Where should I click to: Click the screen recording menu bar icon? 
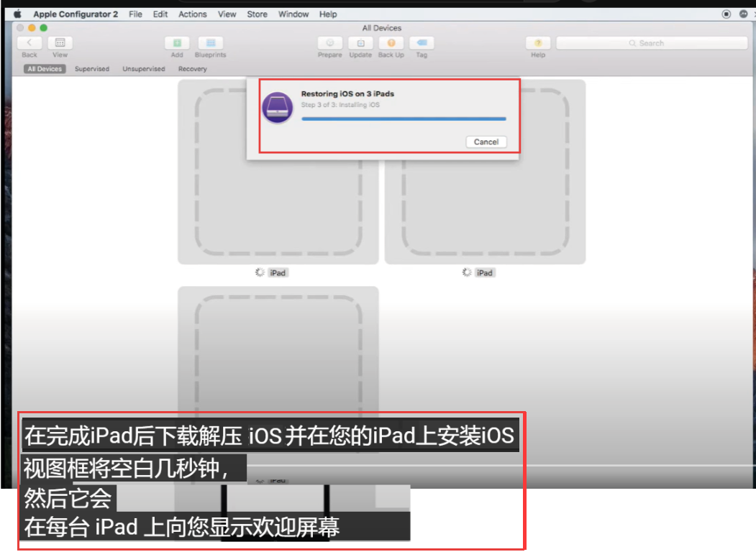[x=726, y=14]
